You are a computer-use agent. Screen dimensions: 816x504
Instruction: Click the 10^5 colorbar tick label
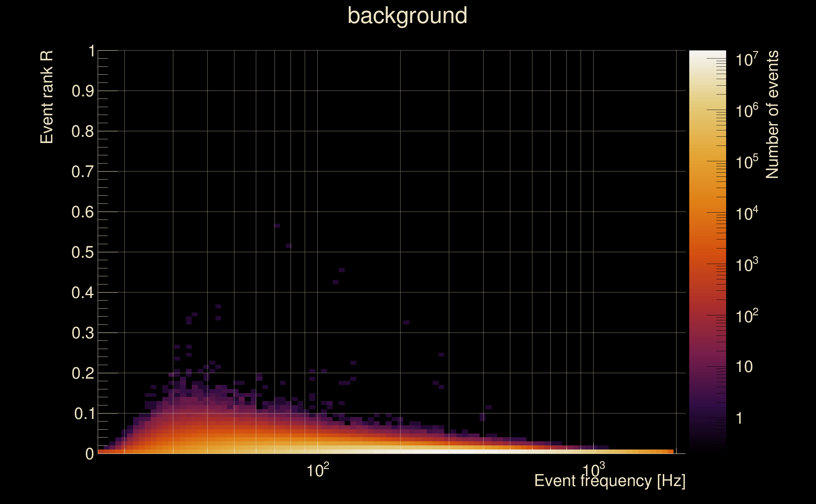747,162
